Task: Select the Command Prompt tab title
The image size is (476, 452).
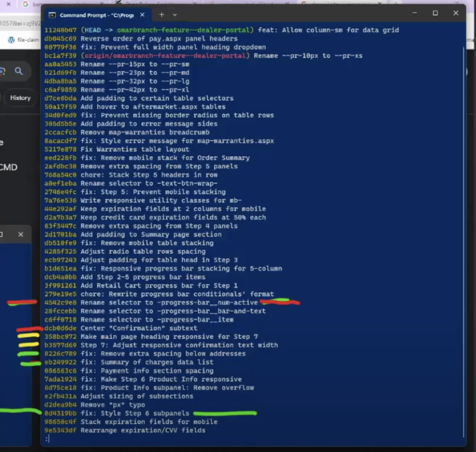Action: (96, 15)
